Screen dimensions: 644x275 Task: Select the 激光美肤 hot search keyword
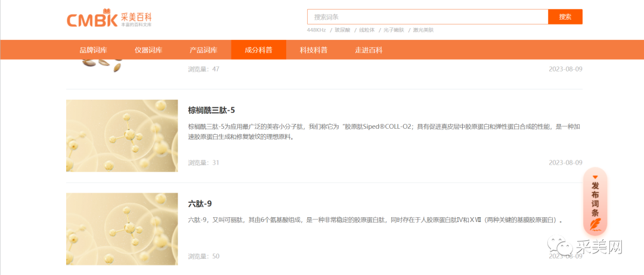[x=423, y=30]
